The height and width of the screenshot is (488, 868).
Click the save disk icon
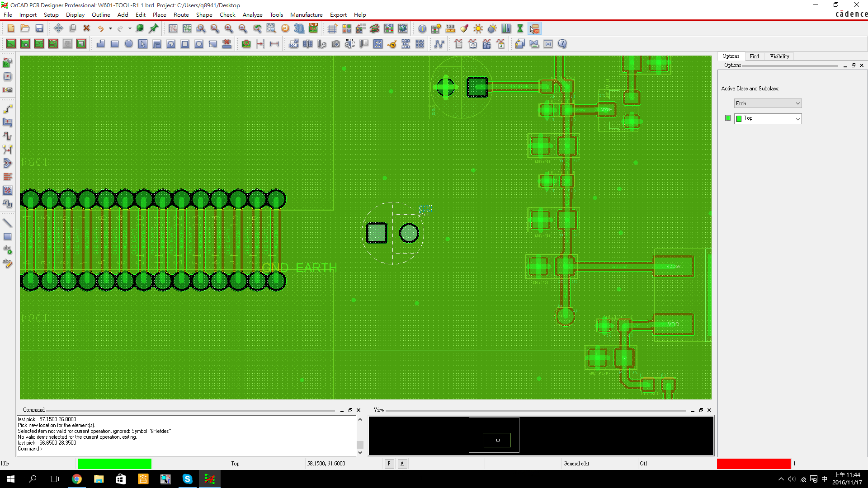39,28
